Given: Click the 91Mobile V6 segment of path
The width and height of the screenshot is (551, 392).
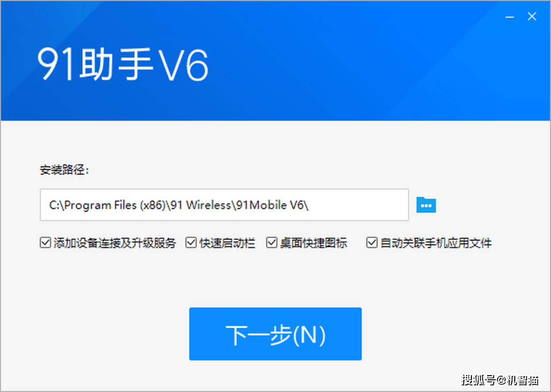Looking at the screenshot, I should point(270,205).
